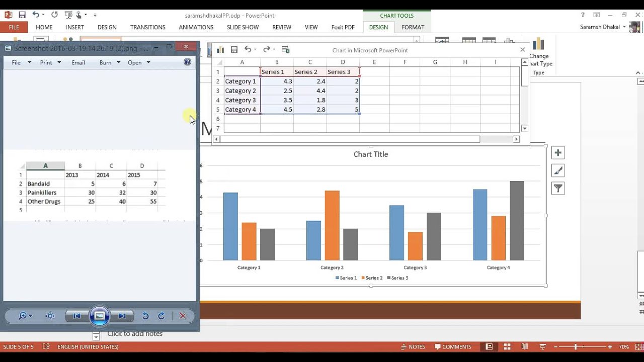Open the FILE tab

pos(14,27)
